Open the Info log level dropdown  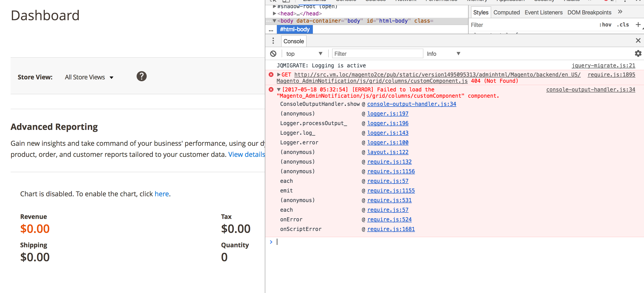[x=443, y=54]
